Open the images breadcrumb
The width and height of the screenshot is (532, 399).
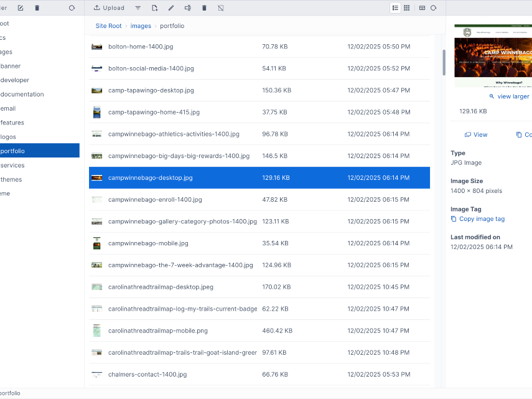click(x=141, y=26)
